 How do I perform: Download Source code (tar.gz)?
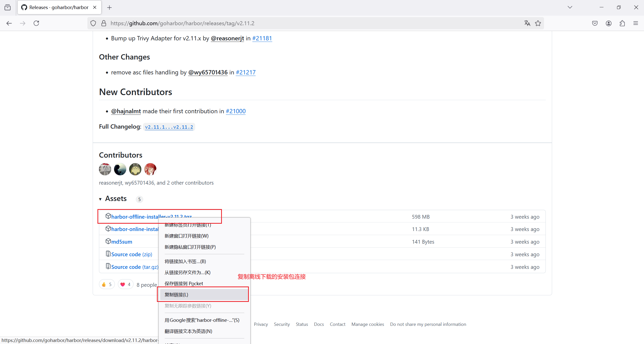tap(135, 267)
